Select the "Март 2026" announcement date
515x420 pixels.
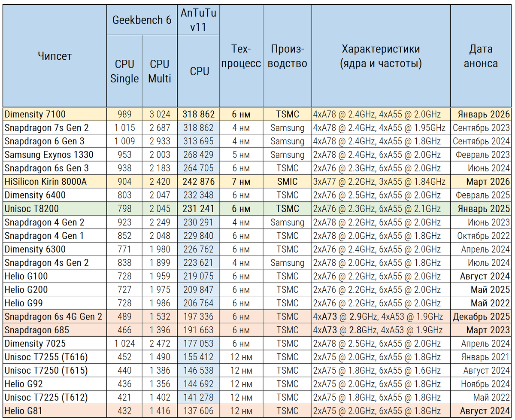481,182
